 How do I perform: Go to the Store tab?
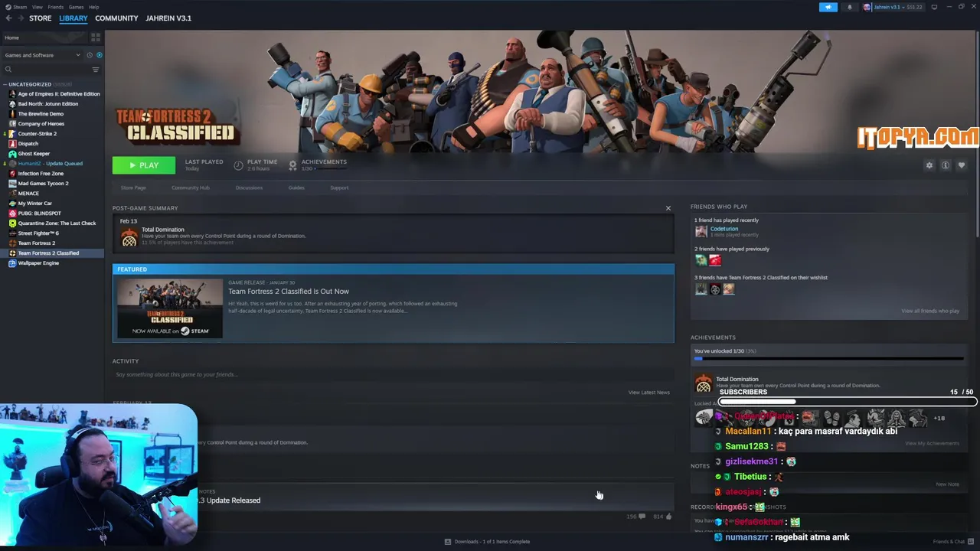click(x=40, y=18)
